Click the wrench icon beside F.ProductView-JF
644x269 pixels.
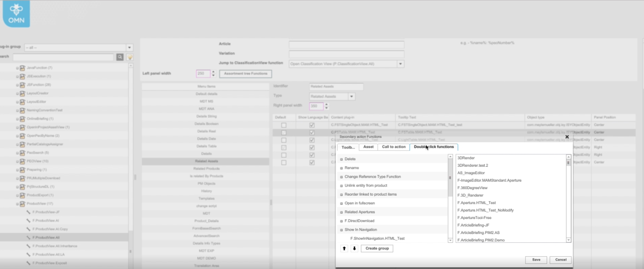coord(29,212)
